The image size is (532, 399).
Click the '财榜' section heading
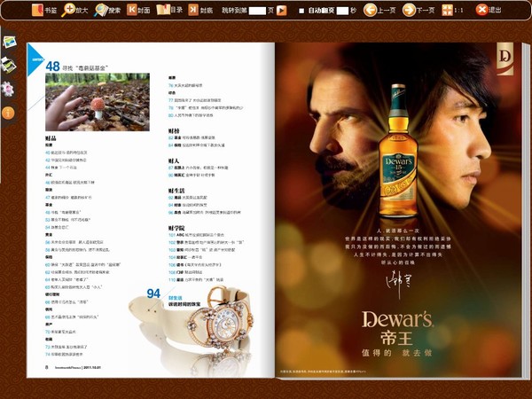[x=174, y=131]
